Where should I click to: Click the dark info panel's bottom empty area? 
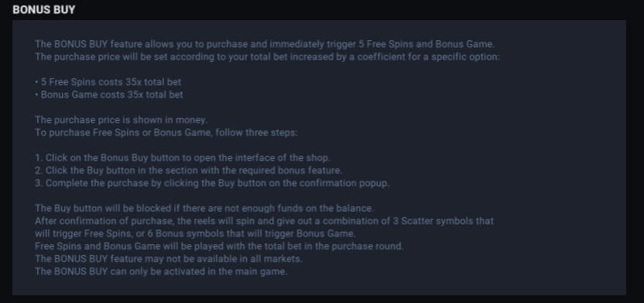point(319,287)
